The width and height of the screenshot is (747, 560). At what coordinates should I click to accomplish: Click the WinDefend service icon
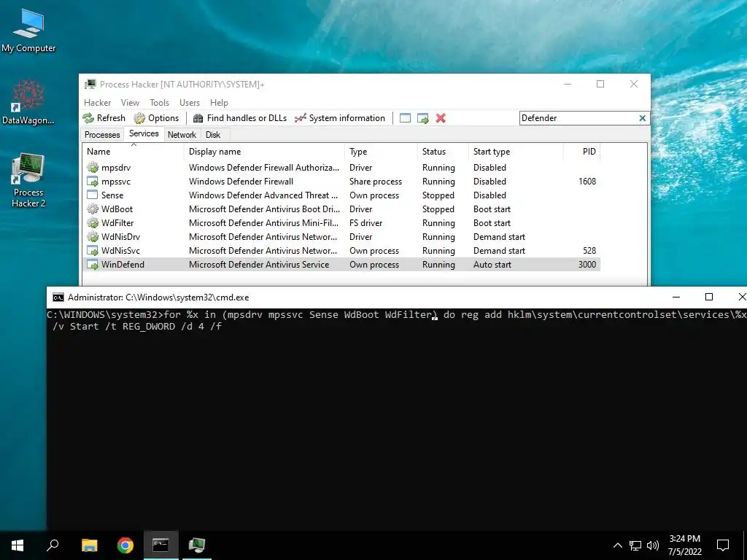pyautogui.click(x=93, y=264)
